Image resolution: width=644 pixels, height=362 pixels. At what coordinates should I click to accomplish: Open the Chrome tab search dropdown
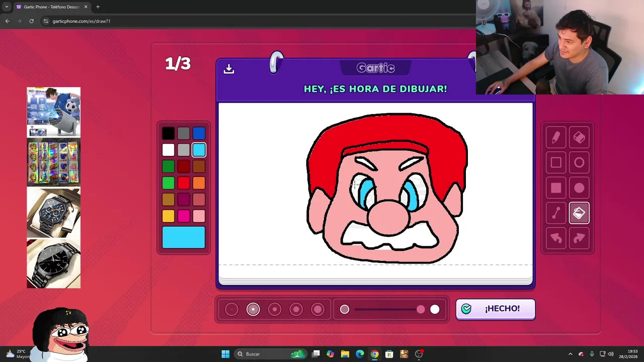point(6,7)
